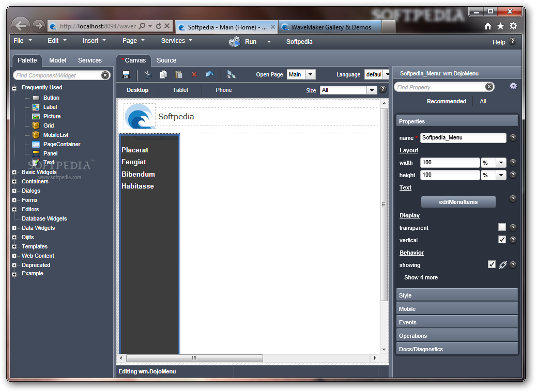Click the Help menu question icon

[x=512, y=41]
